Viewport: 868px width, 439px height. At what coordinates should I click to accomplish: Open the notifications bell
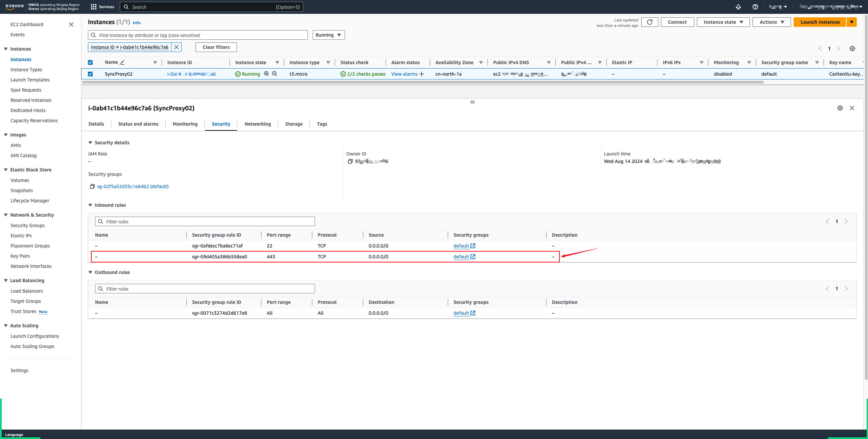738,7
